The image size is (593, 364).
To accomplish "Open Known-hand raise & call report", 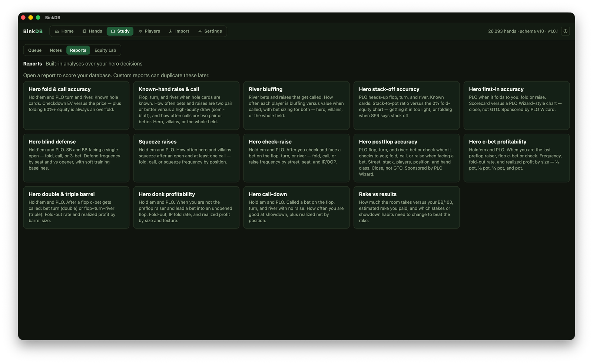I will pos(186,106).
